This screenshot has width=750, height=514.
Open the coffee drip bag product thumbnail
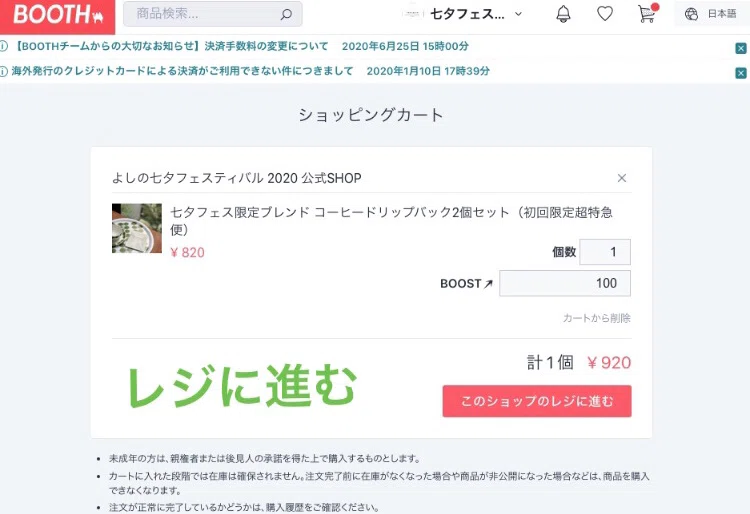137,228
